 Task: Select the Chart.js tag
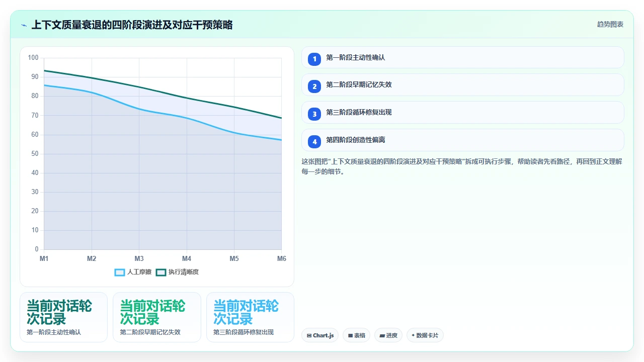pos(320,335)
